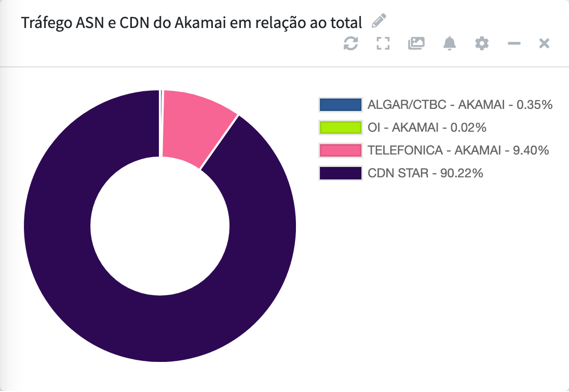Close the Akamai traffic widget
This screenshot has height=392, width=569.
[544, 44]
